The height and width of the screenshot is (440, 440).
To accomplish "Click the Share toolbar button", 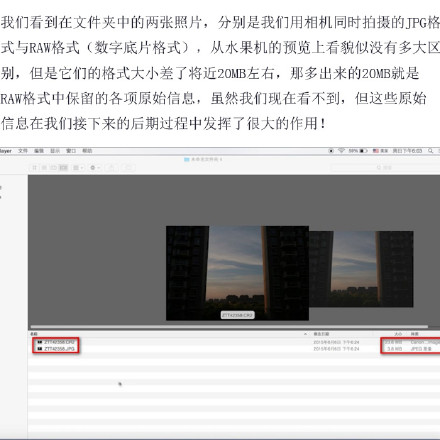I will coord(112,168).
